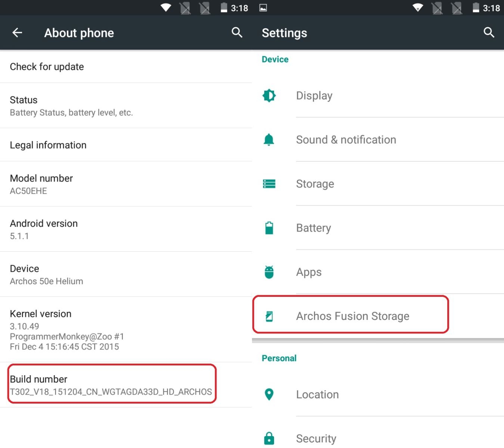The height and width of the screenshot is (448, 504).
Task: Tap the Battery icon under Device
Action: [269, 228]
